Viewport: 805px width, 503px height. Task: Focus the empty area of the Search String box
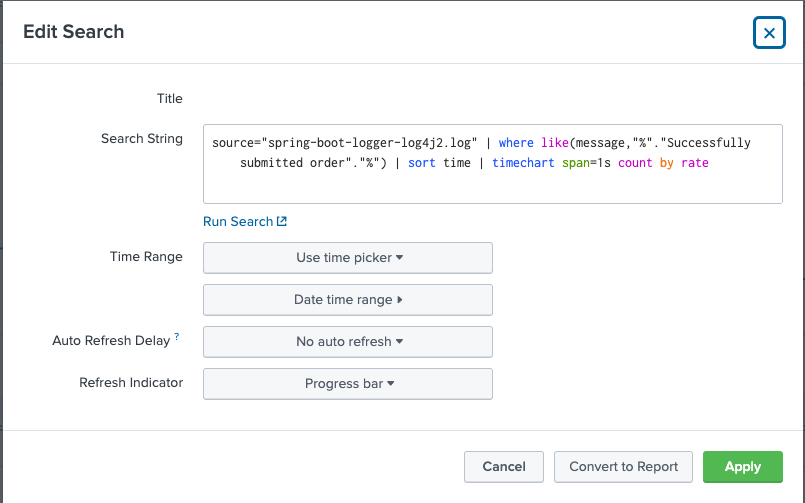(492, 186)
